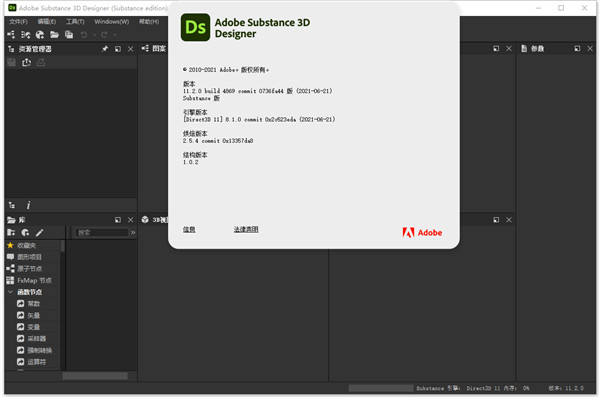Select 收藏夹 favorites in library tree
The width and height of the screenshot is (600, 398).
click(x=26, y=245)
